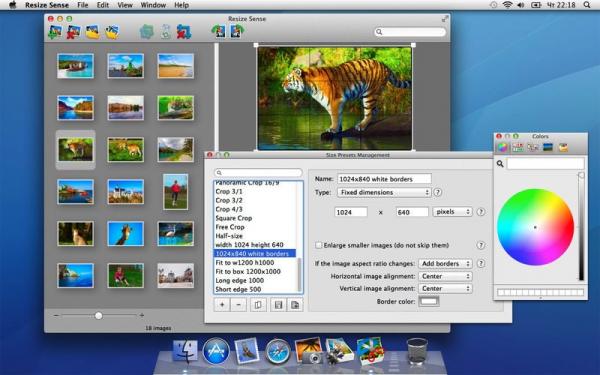Click the plus button to add preset
The width and height of the screenshot is (600, 375).
tap(222, 305)
